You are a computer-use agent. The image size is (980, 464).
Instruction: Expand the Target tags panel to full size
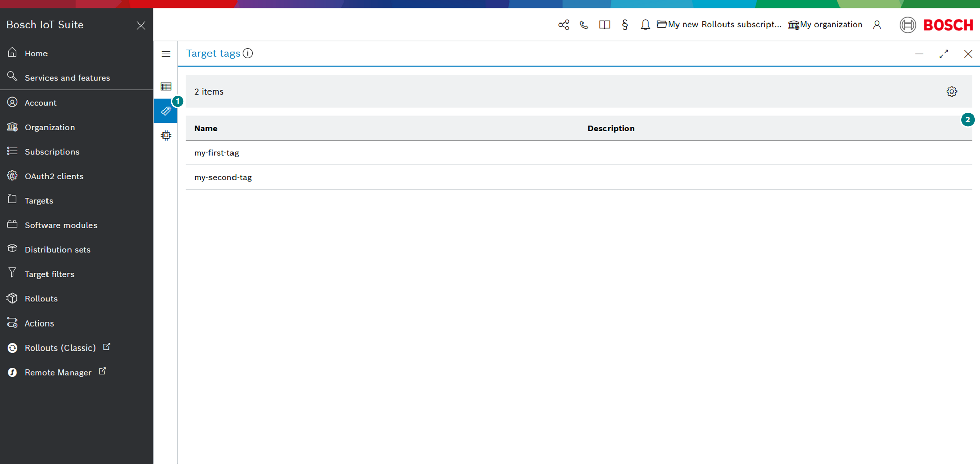[x=943, y=54]
